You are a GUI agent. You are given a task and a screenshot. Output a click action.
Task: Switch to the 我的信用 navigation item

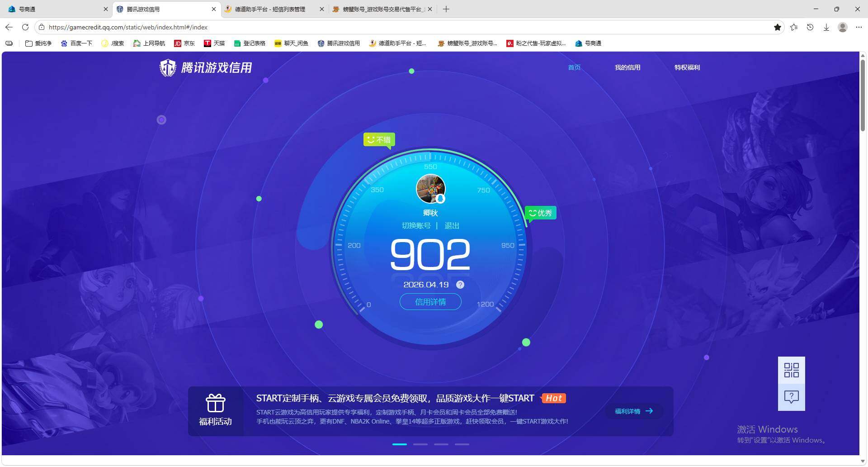pyautogui.click(x=627, y=67)
